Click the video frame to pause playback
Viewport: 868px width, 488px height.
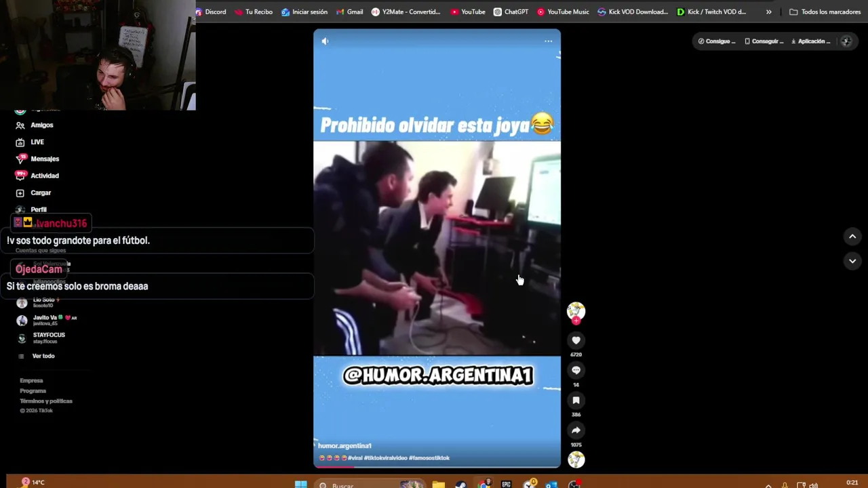pyautogui.click(x=437, y=248)
